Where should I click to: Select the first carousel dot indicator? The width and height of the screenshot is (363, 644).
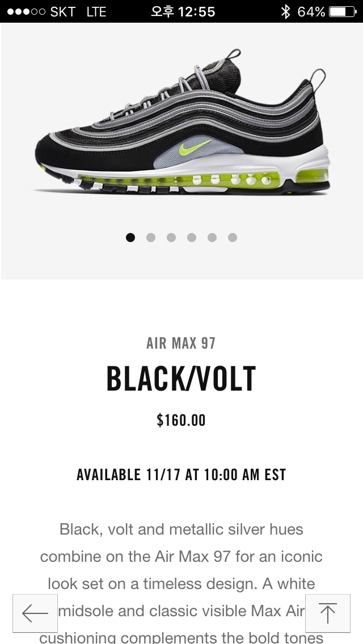point(130,238)
